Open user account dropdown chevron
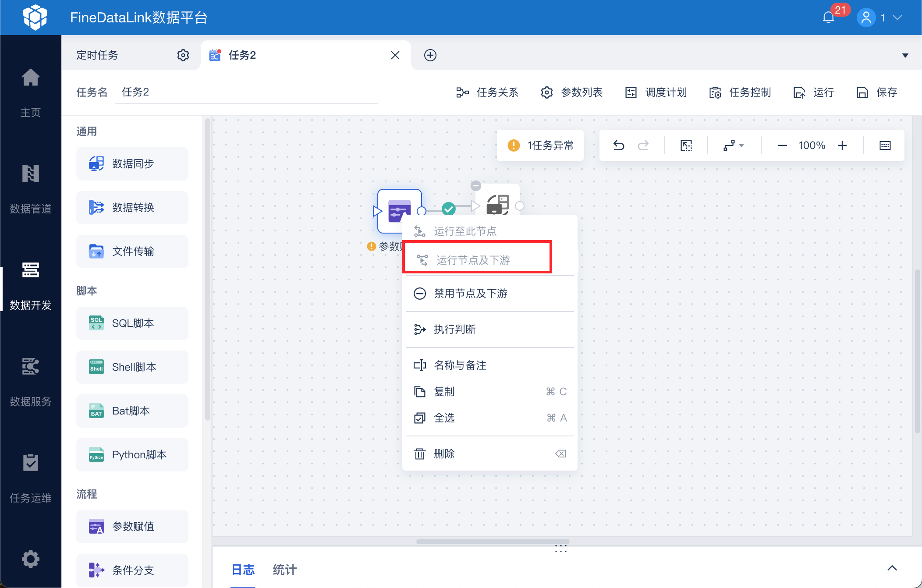 point(897,18)
